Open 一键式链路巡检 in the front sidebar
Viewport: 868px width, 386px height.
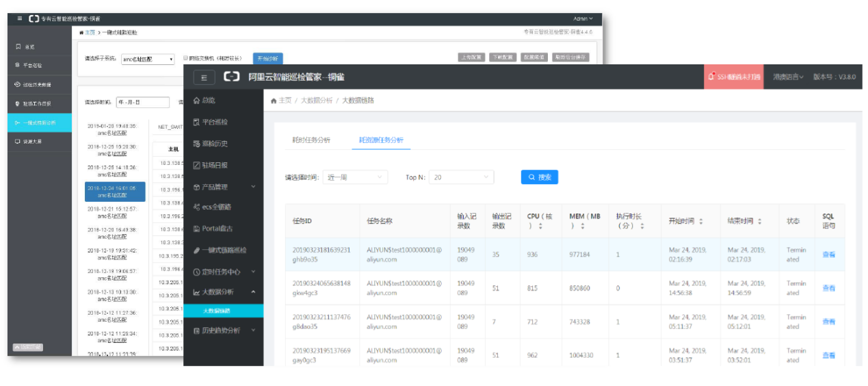pos(220,250)
